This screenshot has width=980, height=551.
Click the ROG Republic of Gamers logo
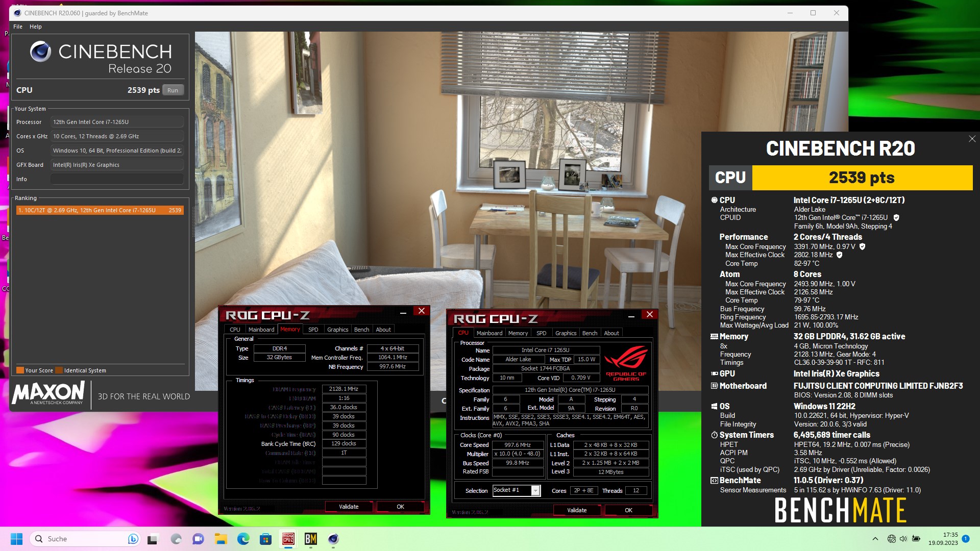click(626, 363)
